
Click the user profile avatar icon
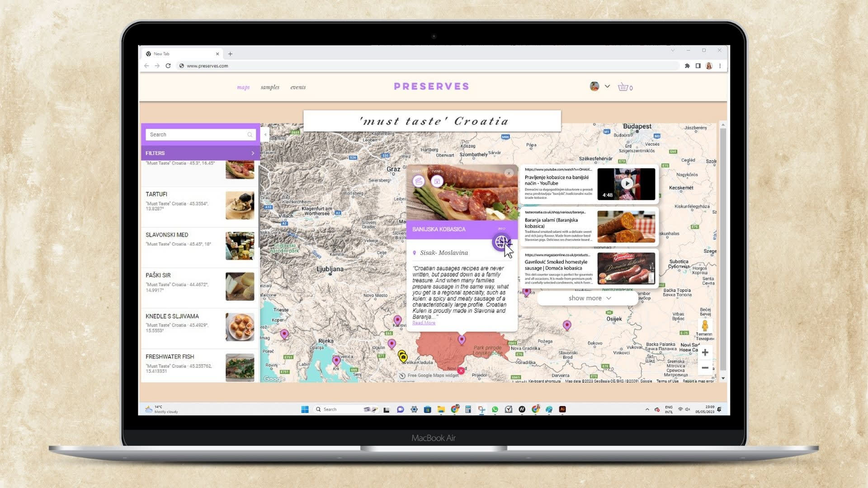click(594, 88)
